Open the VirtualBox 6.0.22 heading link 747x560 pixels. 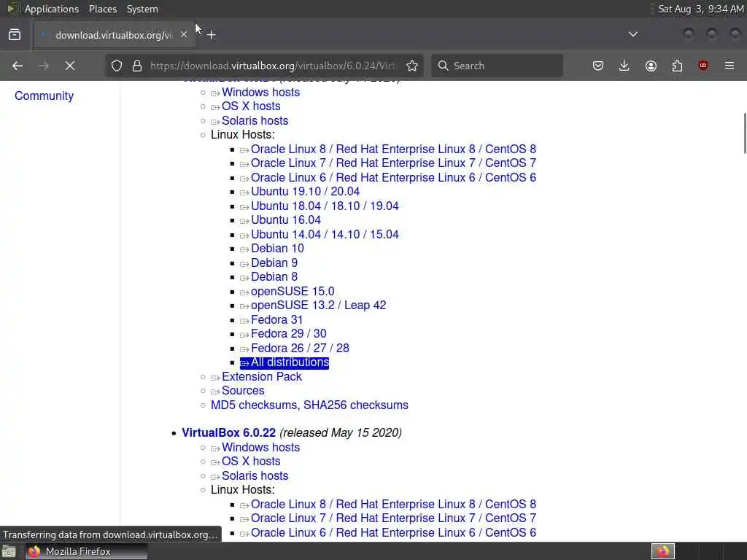[x=228, y=433]
